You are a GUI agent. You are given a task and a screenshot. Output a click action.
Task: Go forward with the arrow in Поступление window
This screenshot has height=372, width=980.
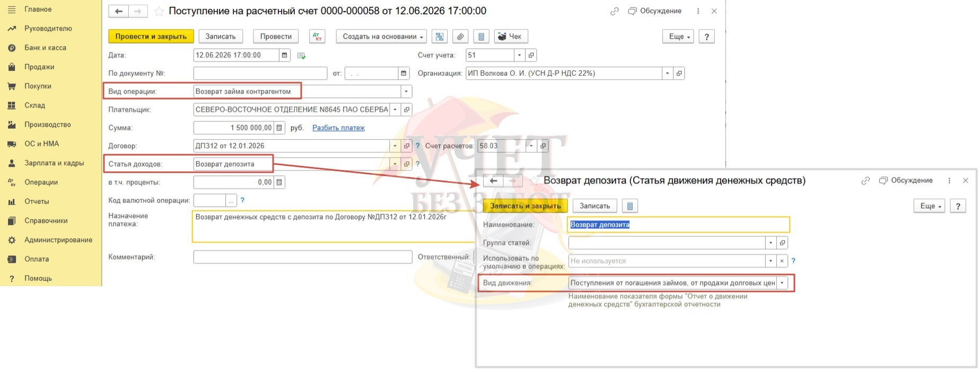138,11
